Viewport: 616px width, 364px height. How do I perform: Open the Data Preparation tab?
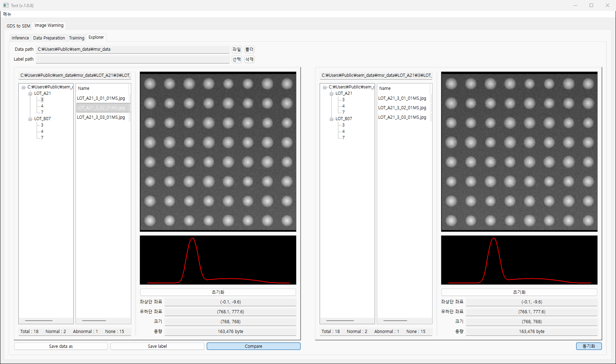(49, 38)
